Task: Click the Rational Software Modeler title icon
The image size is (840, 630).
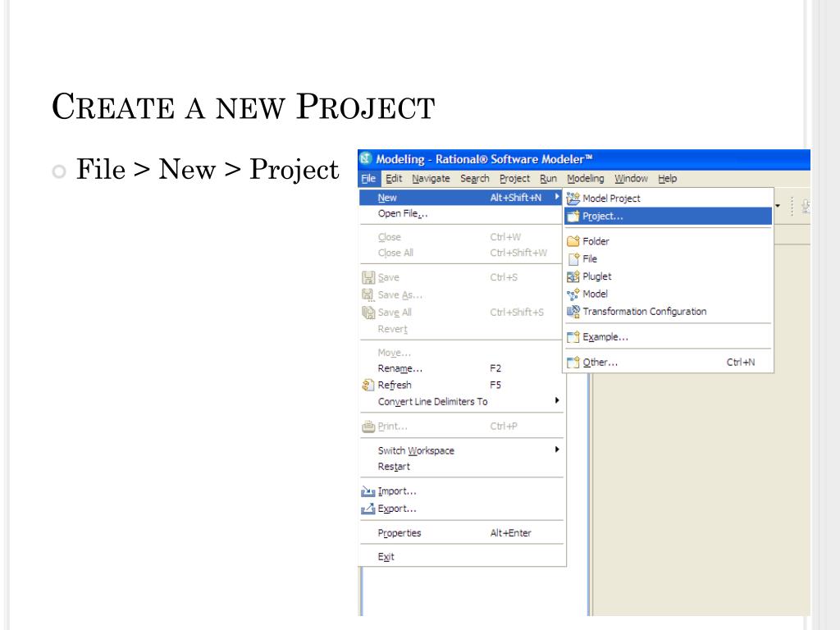Action: click(x=366, y=158)
